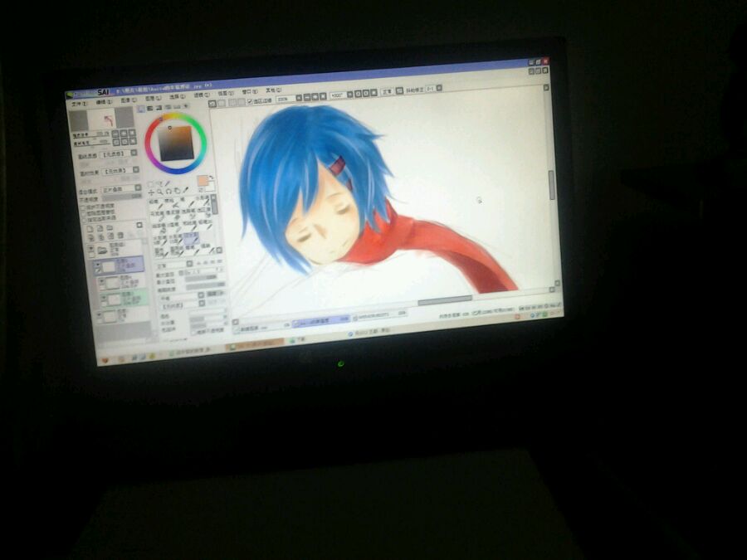The height and width of the screenshot is (560, 747).
Task: Click the foreground skin-color swatch
Action: (203, 181)
